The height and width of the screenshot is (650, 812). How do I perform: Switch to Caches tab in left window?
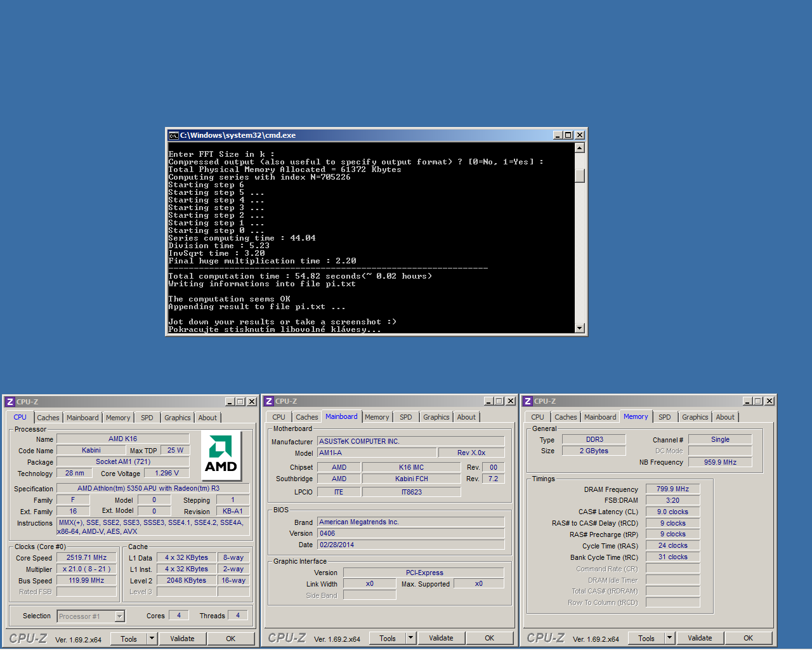pyautogui.click(x=48, y=418)
